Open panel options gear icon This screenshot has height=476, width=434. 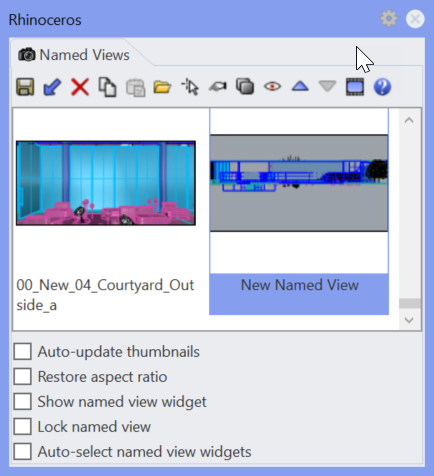(389, 19)
